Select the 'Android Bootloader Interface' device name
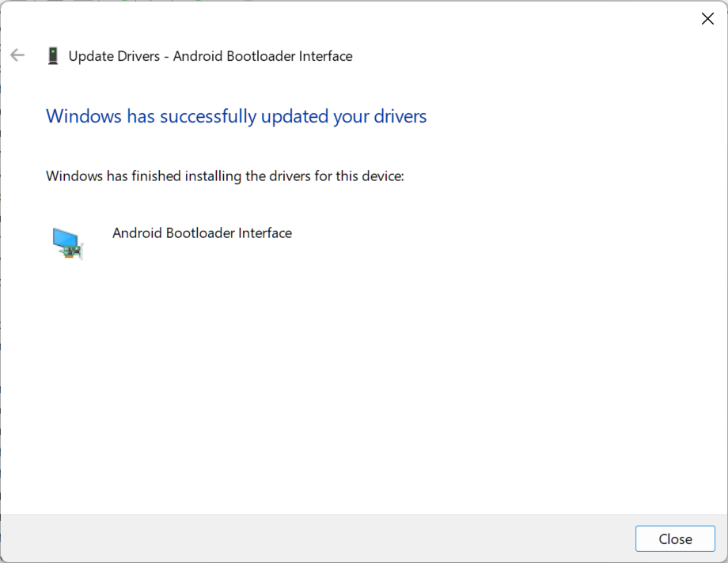The width and height of the screenshot is (728, 563). (x=202, y=232)
